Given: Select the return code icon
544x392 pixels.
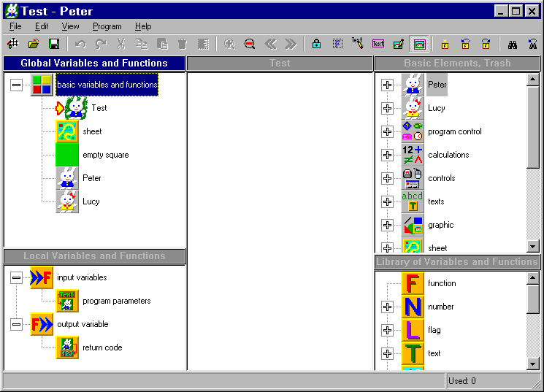Looking at the screenshot, I should 67,347.
